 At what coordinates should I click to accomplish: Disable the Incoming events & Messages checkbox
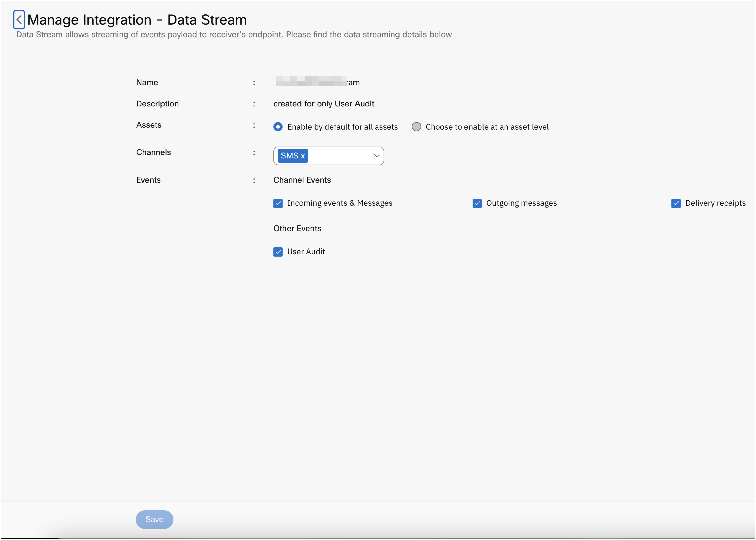(x=278, y=203)
